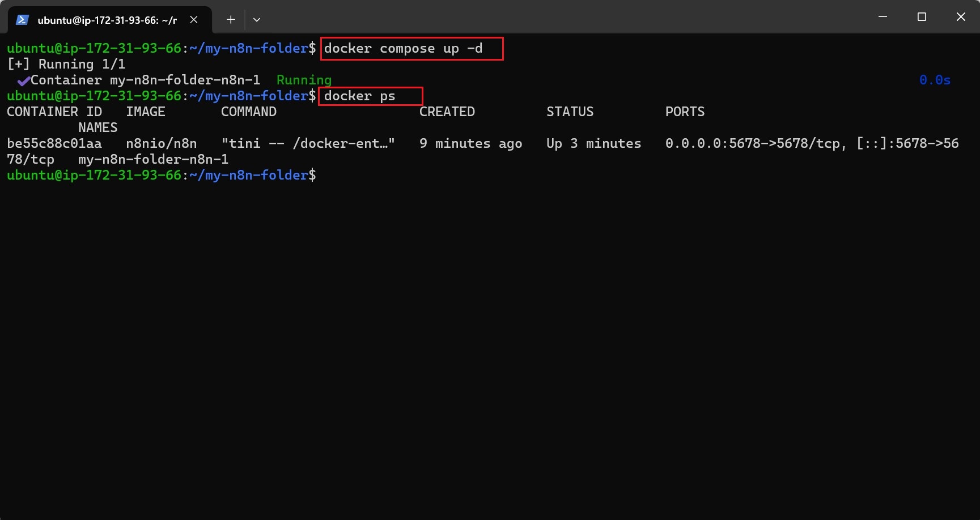Click the '9 minutes ago' created value
Viewport: 980px width, 520px height.
470,144
